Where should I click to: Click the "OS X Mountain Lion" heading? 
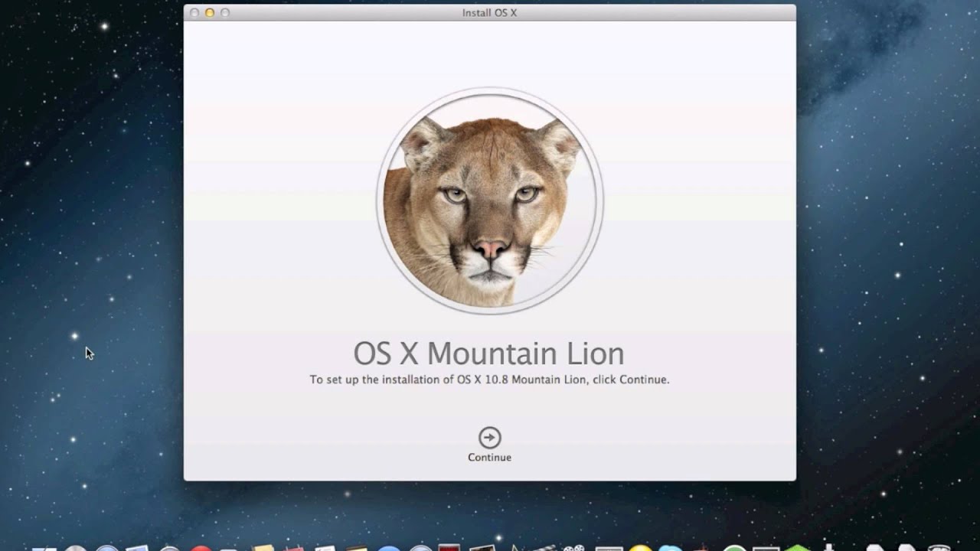[x=488, y=354]
